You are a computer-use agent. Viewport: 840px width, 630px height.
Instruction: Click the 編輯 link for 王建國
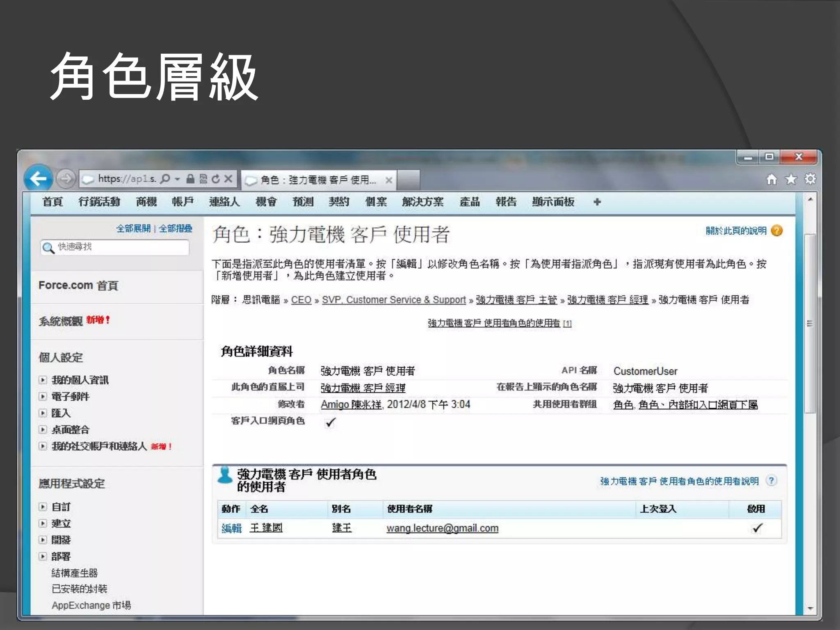click(231, 528)
